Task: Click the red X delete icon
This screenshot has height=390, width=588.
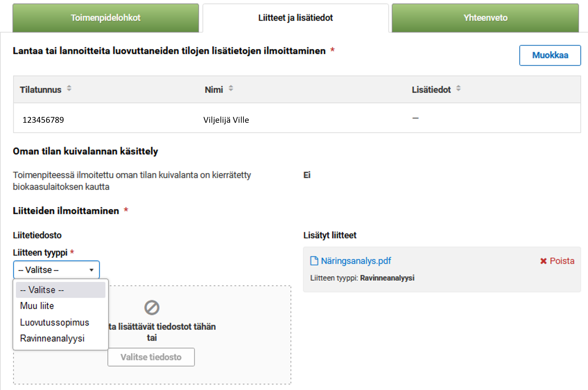Action: coord(543,261)
